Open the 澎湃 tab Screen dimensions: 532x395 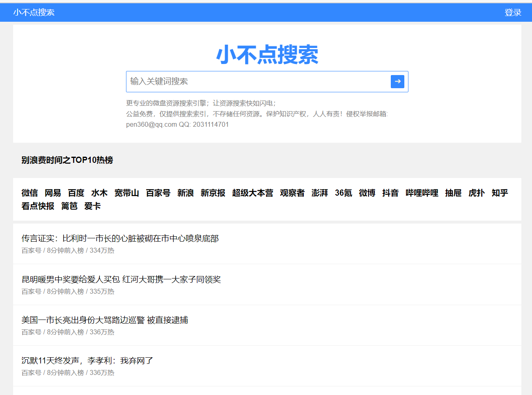tap(320, 193)
